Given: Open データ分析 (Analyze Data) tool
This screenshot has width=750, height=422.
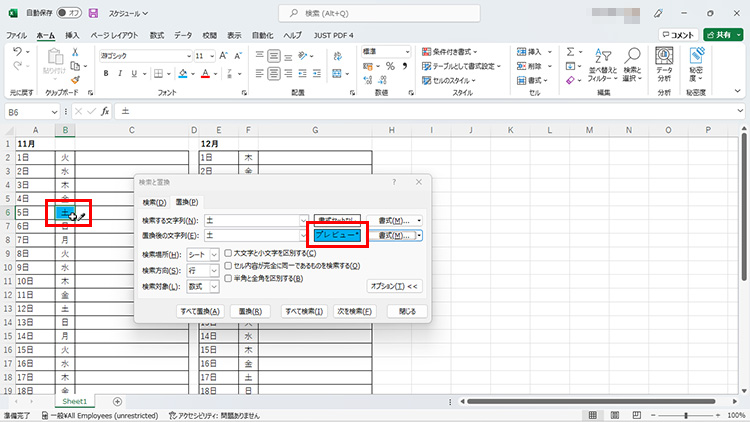Looking at the screenshot, I should click(x=664, y=71).
